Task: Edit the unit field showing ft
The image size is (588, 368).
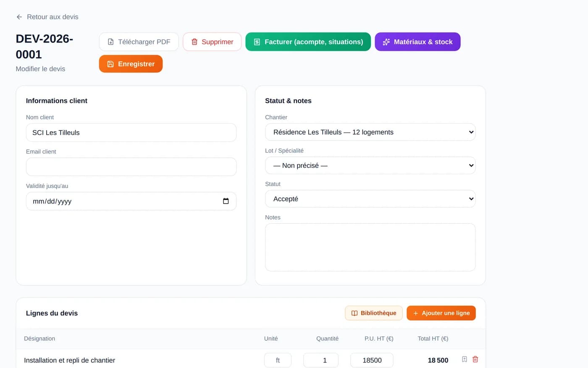Action: pyautogui.click(x=278, y=360)
